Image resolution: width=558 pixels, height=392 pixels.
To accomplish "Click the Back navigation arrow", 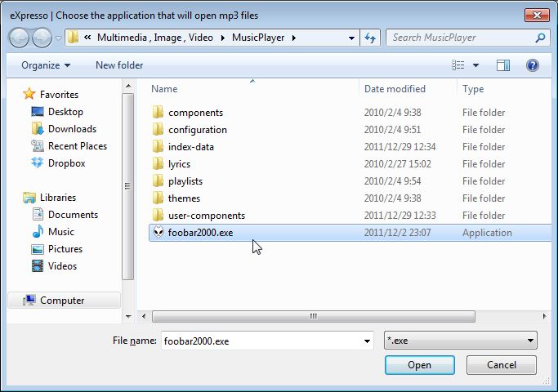I will point(19,38).
